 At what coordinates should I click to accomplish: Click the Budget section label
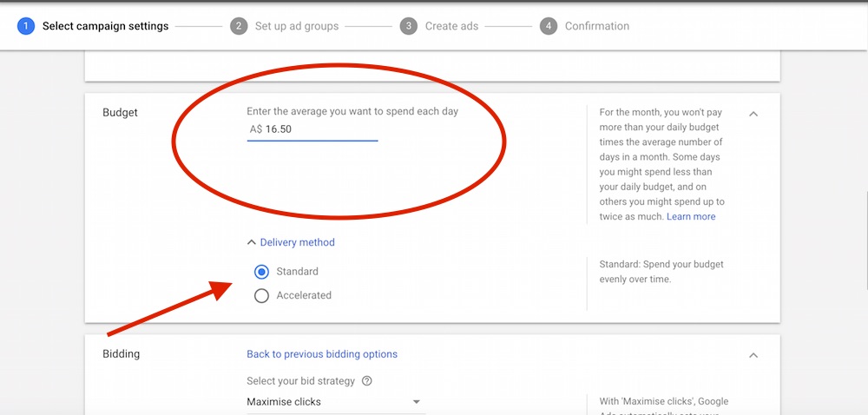(120, 112)
